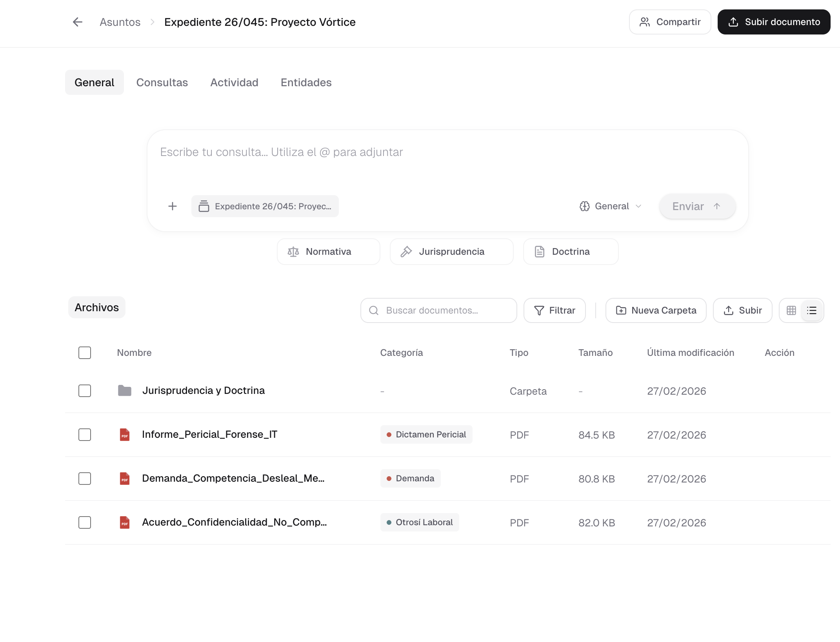Create a Nueva Carpeta
The image size is (840, 642).
(655, 310)
